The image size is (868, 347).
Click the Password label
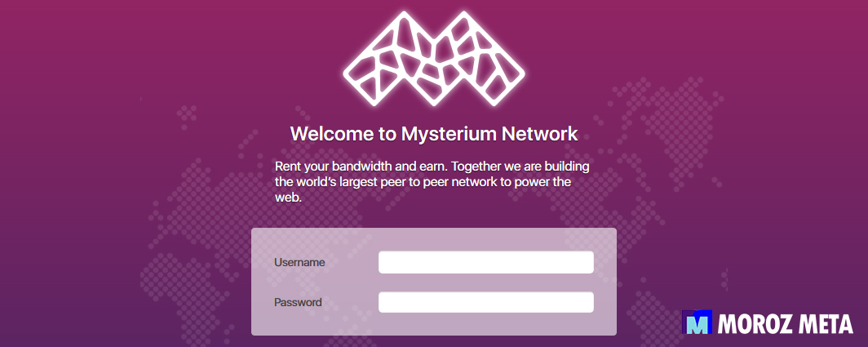[298, 302]
